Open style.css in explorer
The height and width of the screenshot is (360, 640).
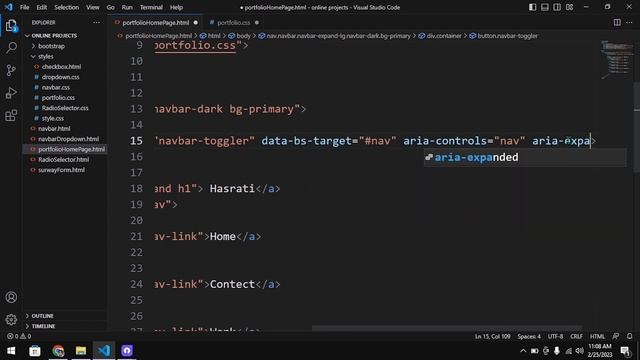click(53, 118)
